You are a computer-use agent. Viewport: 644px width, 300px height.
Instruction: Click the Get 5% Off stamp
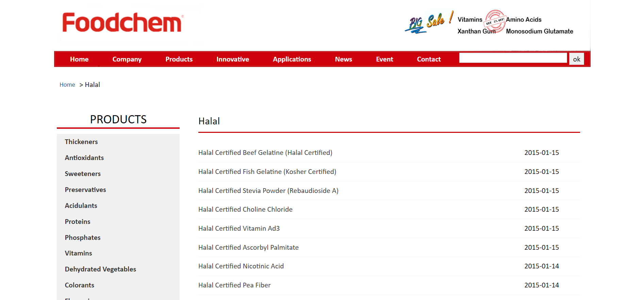[495, 22]
